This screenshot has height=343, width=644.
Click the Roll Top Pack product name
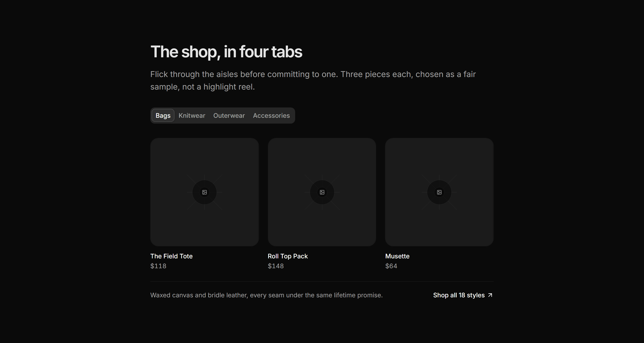coord(288,256)
